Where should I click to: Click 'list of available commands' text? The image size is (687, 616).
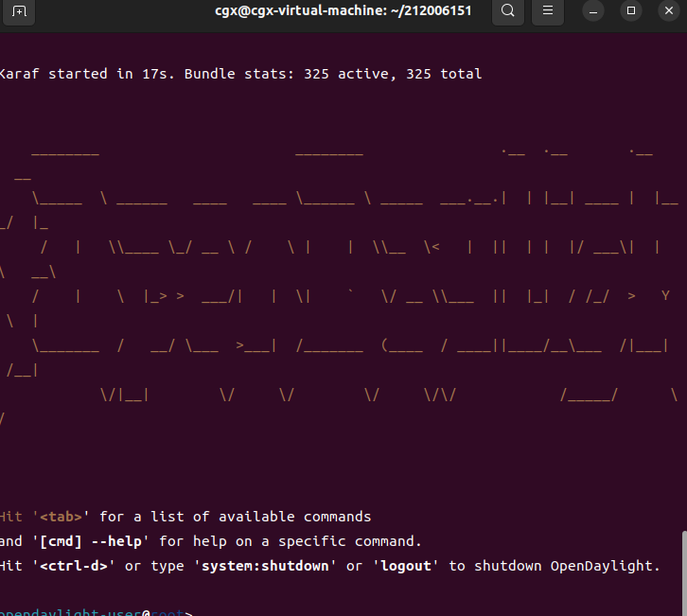point(260,517)
